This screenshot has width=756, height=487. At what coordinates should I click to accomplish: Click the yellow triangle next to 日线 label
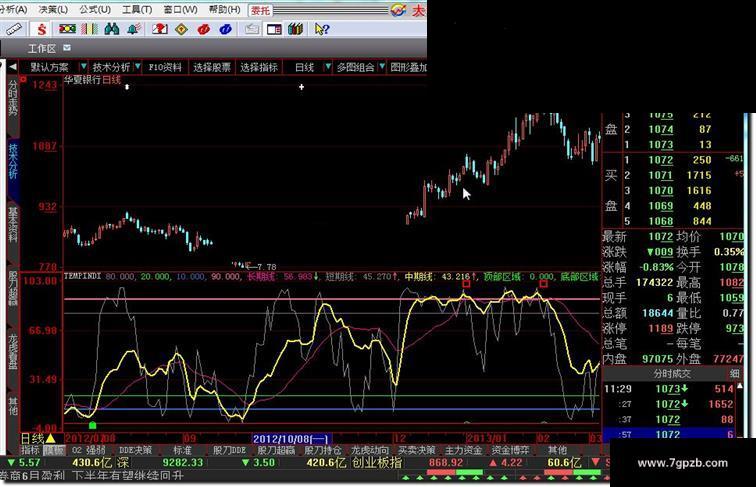(x=50, y=438)
